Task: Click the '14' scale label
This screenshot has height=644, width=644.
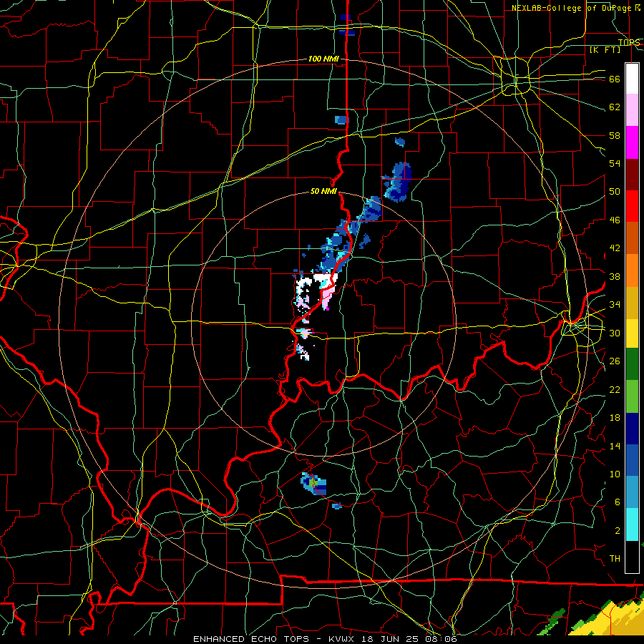Action: (615, 446)
